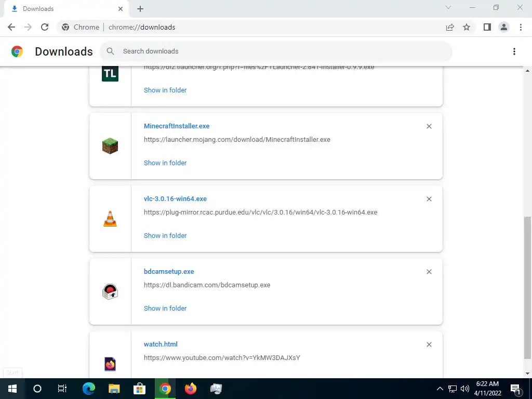Open the monitor app on taskbar

coord(216,389)
